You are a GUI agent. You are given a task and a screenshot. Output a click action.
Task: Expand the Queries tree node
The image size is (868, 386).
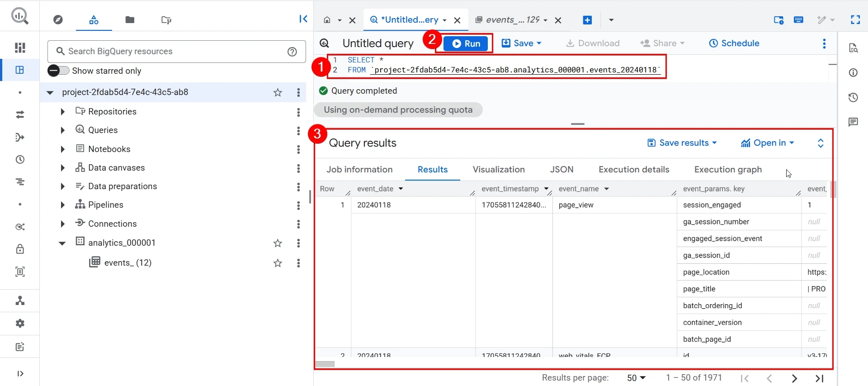point(62,130)
